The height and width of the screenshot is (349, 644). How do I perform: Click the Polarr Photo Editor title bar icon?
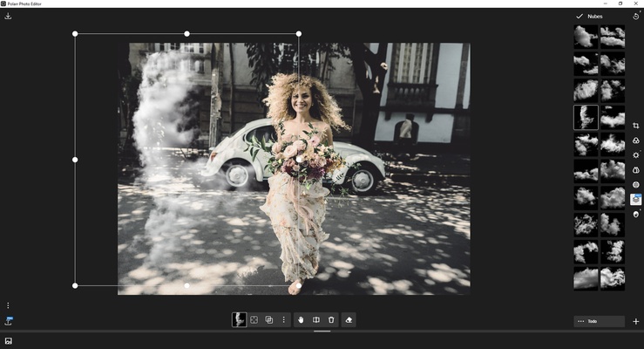(x=3, y=3)
